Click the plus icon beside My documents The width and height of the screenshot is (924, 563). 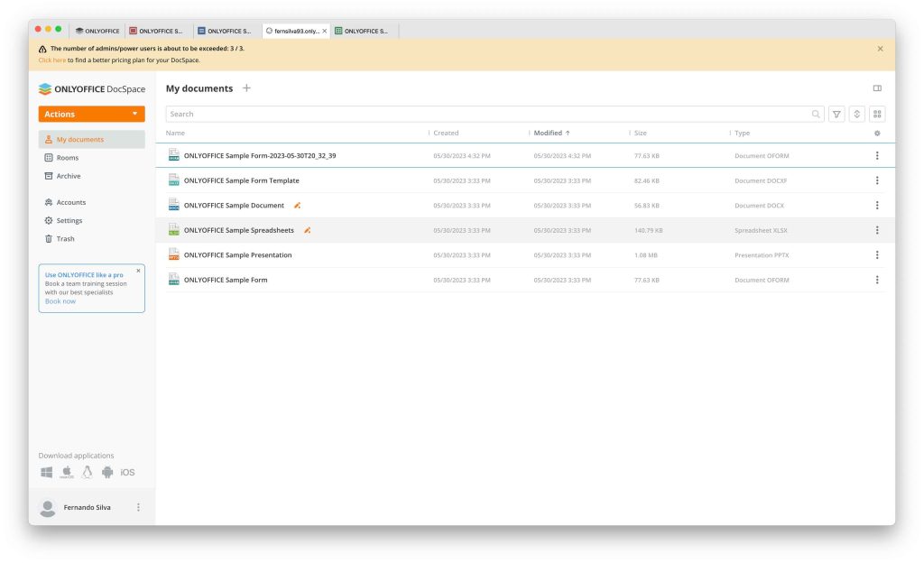coord(247,88)
